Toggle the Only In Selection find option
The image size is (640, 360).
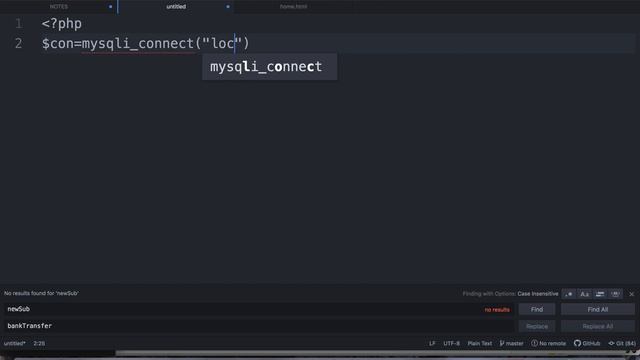[x=600, y=294]
